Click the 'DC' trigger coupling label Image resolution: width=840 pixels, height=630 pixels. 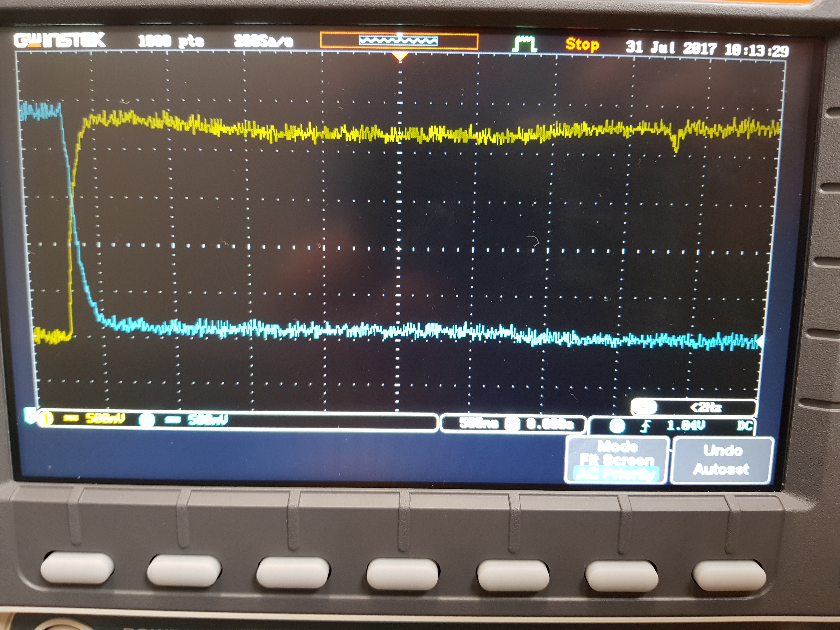[x=744, y=425]
